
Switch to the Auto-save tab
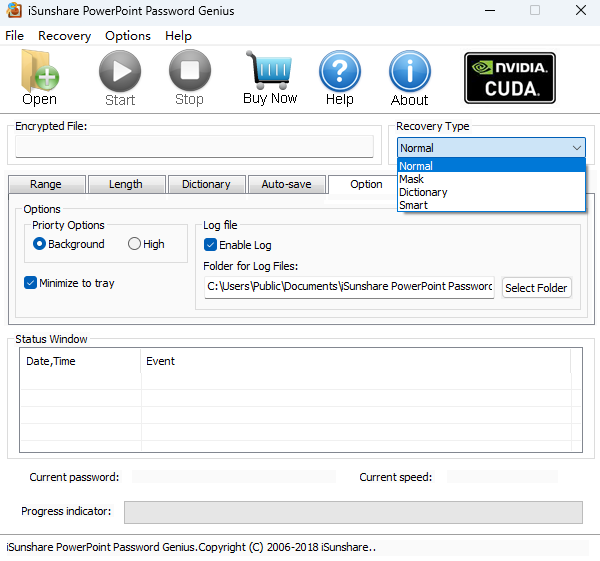coord(287,184)
